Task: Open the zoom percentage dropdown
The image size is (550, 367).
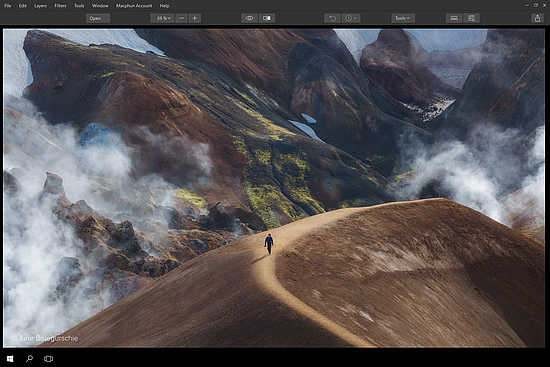Action: pos(162,18)
